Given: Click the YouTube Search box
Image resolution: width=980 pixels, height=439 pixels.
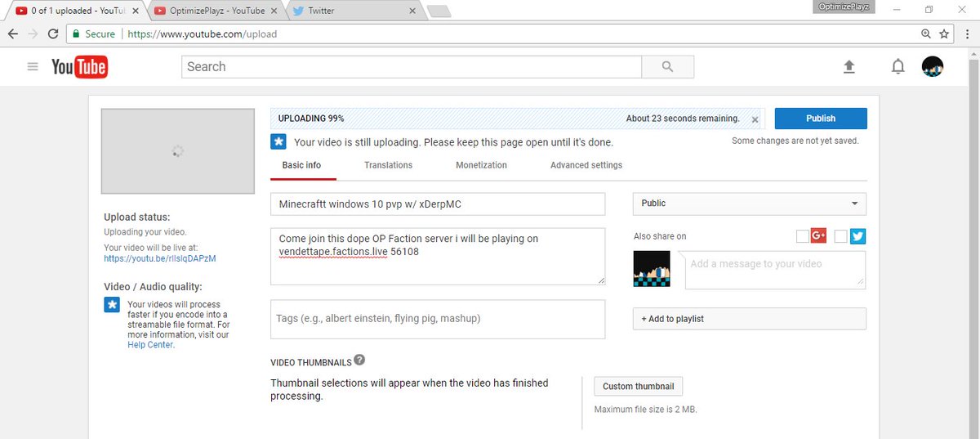Looking at the screenshot, I should click(x=412, y=67).
